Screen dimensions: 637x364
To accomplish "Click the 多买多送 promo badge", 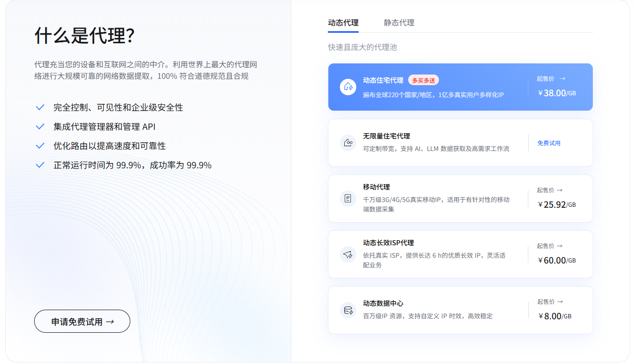I will click(x=424, y=80).
